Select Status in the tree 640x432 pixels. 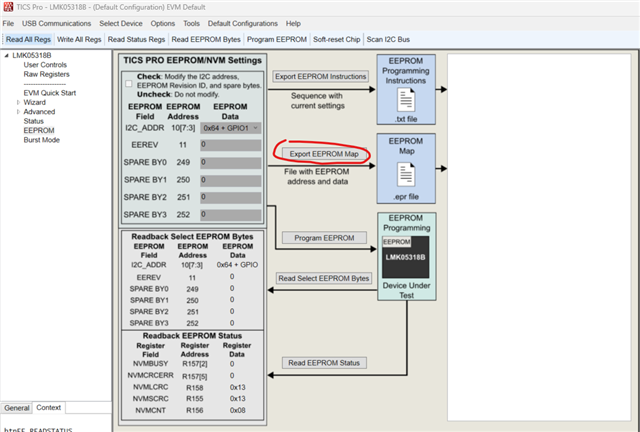33,121
